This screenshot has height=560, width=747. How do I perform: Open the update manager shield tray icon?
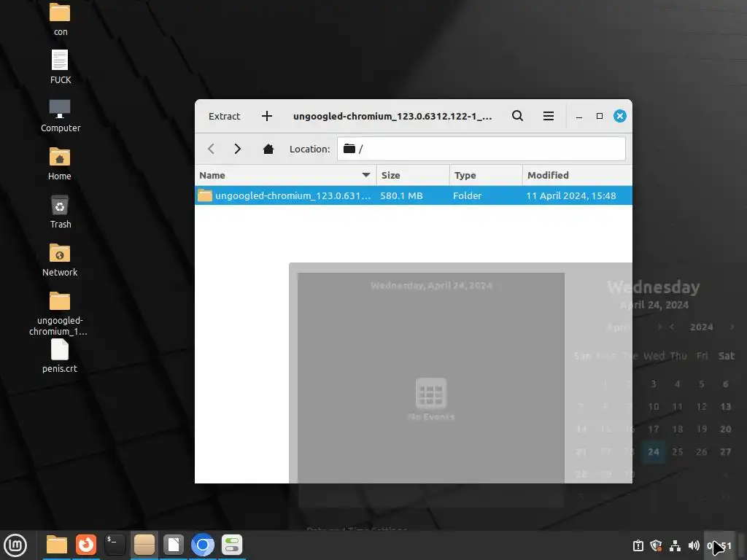656,545
